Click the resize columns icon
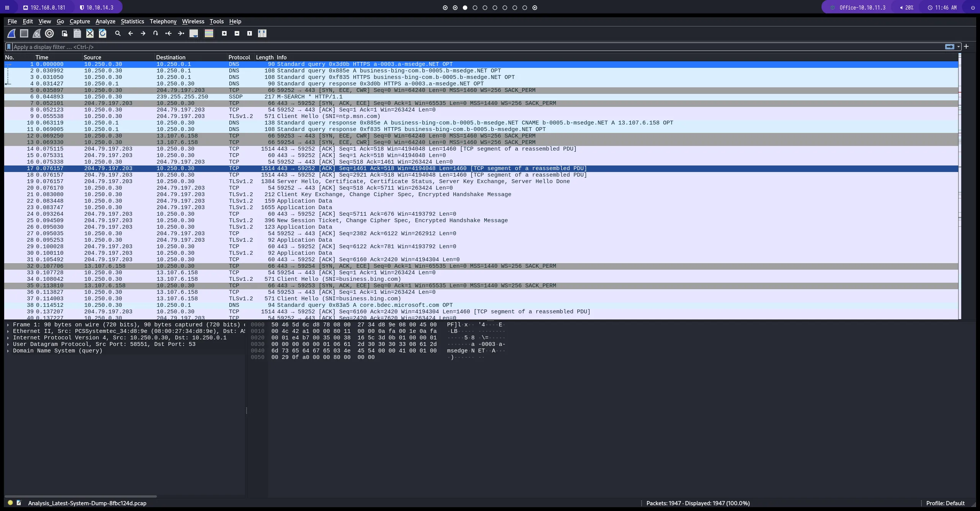 [262, 33]
